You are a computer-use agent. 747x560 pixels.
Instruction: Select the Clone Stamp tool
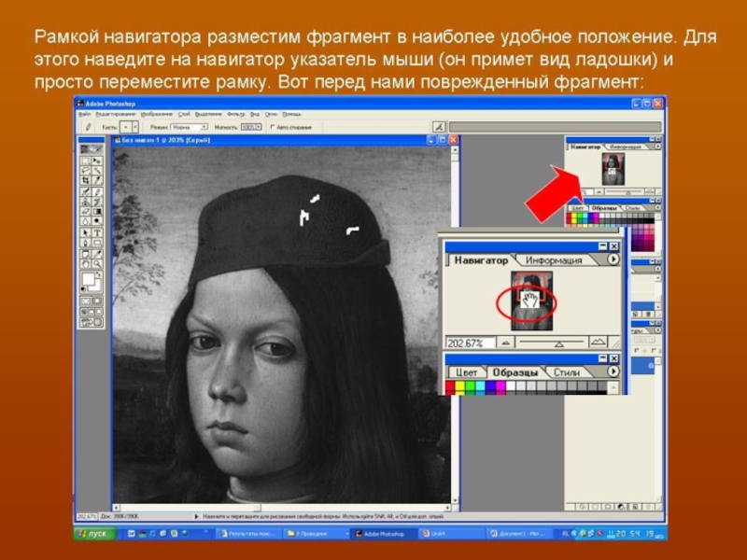pos(86,202)
